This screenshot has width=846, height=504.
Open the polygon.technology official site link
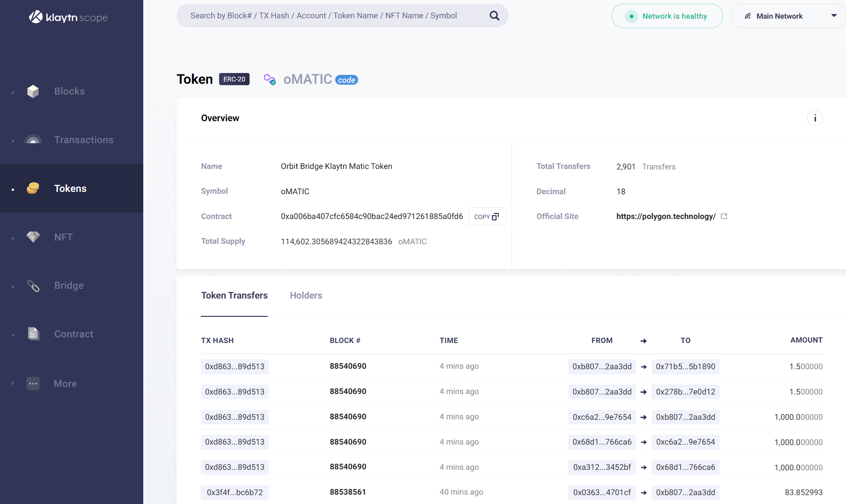click(x=666, y=216)
